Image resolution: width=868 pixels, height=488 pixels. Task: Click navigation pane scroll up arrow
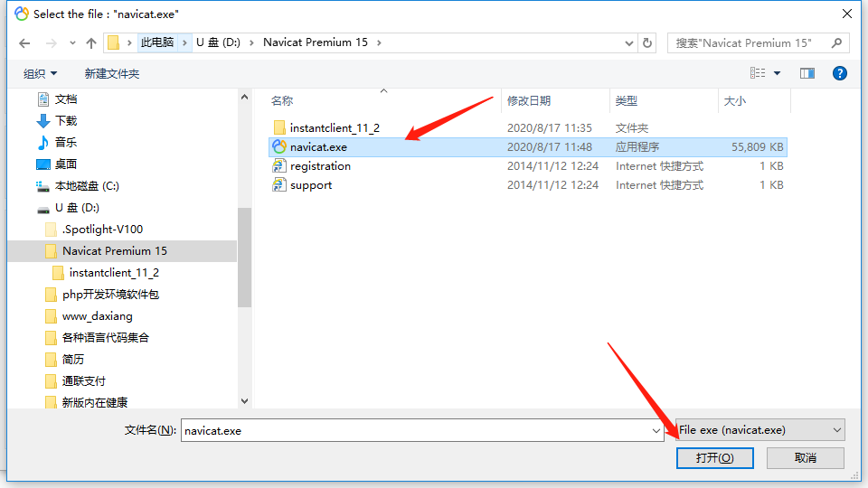click(x=245, y=97)
